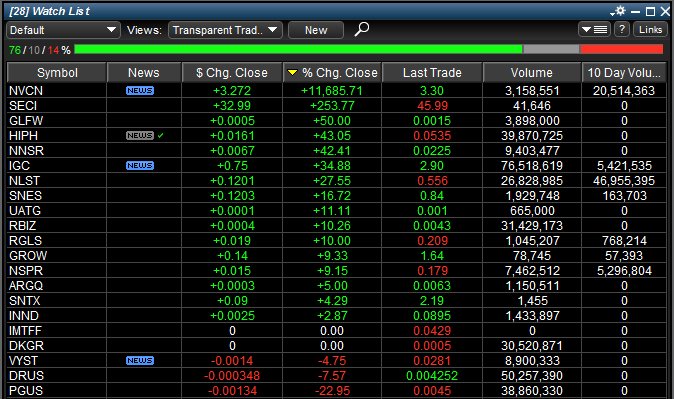
Task: Click the +32.99 dollar change cell
Action: click(232, 106)
